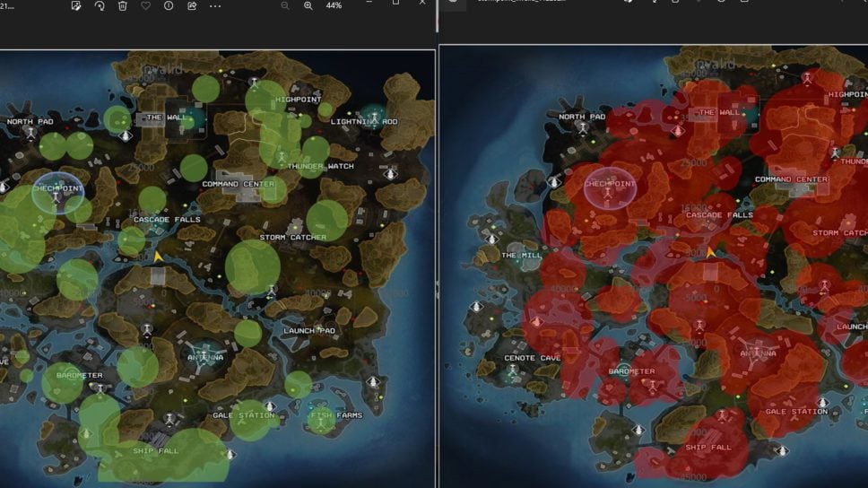Click the zoom out magnifier icon
Screen dimensions: 868x488
(x=285, y=5)
